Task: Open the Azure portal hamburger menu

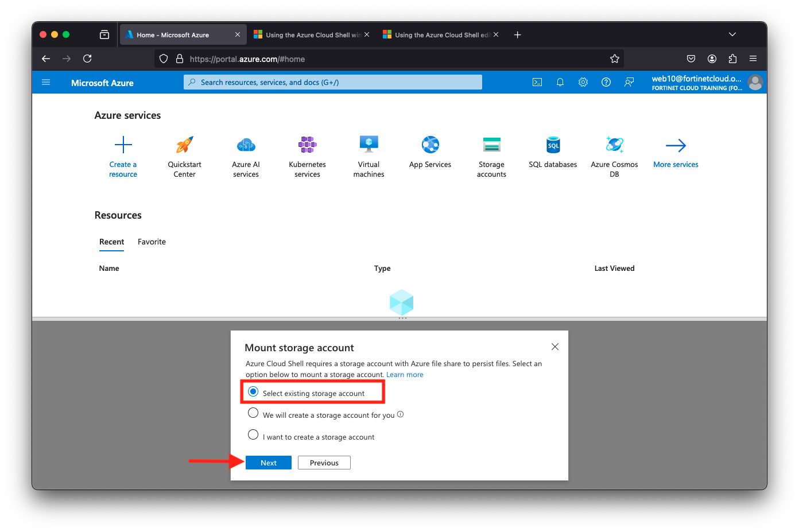Action: tap(46, 83)
